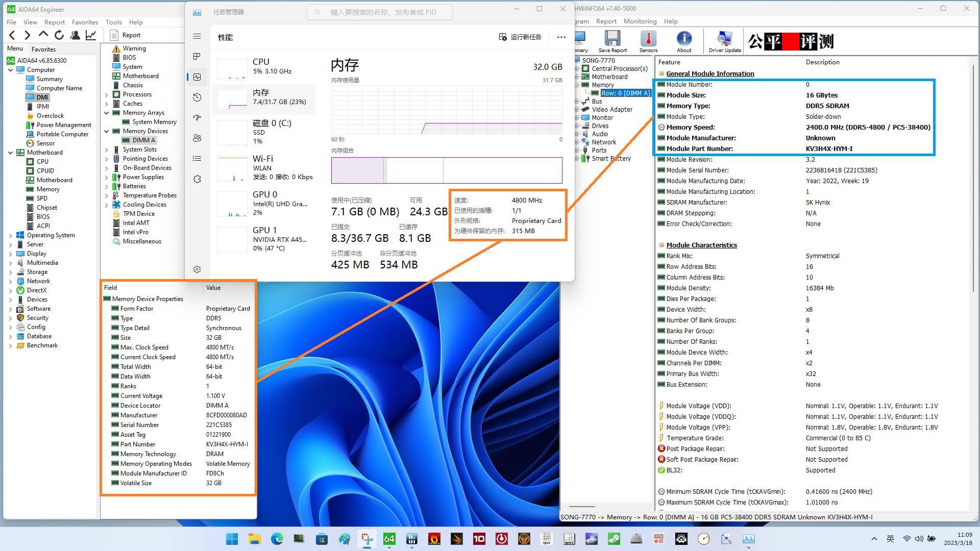The height and width of the screenshot is (551, 980).
Task: Click AIDA64 forward navigation arrow
Action: (28, 35)
